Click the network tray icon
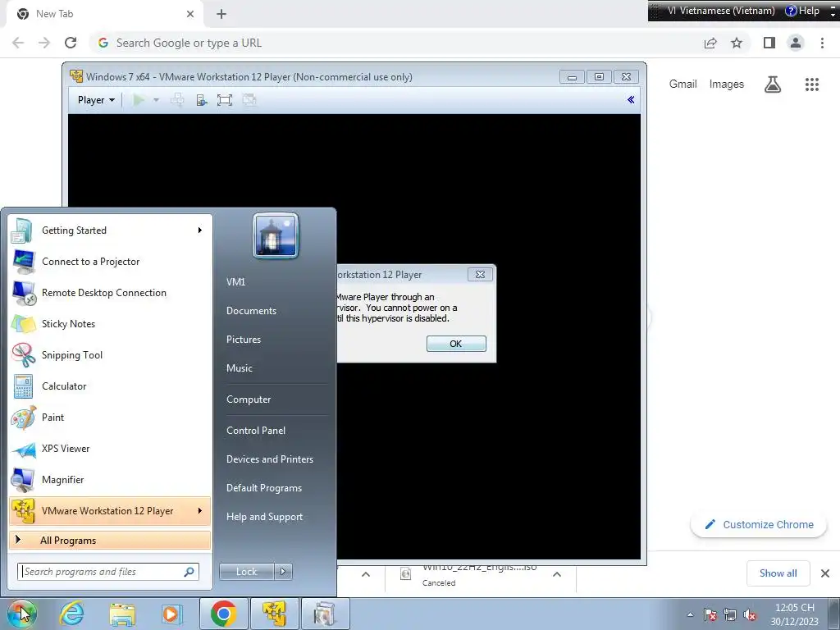Viewport: 840px width, 630px height. (x=729, y=615)
